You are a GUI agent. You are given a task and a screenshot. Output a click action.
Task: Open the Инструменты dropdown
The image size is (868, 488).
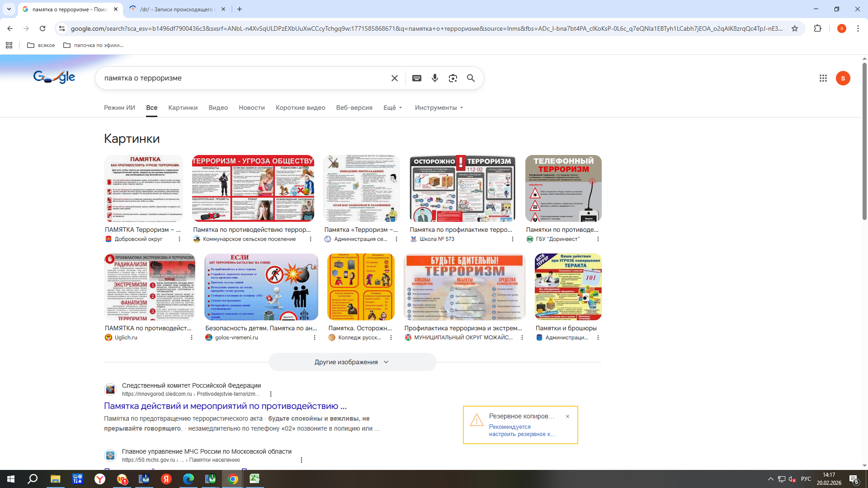tap(439, 108)
